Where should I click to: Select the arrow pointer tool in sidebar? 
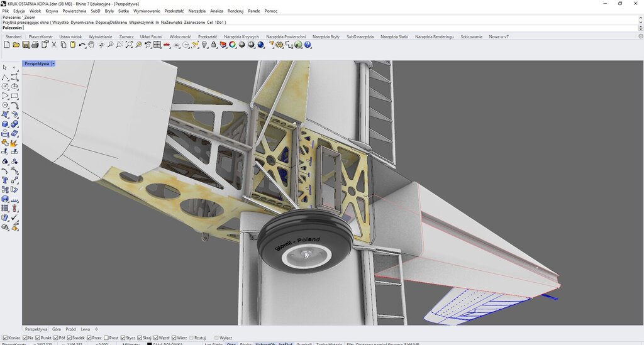[5, 67]
